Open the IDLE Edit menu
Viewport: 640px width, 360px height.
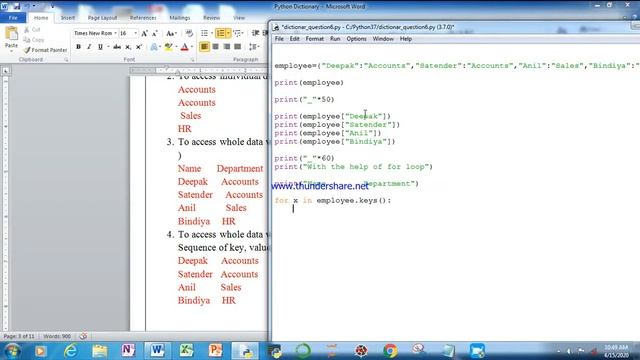click(x=294, y=39)
